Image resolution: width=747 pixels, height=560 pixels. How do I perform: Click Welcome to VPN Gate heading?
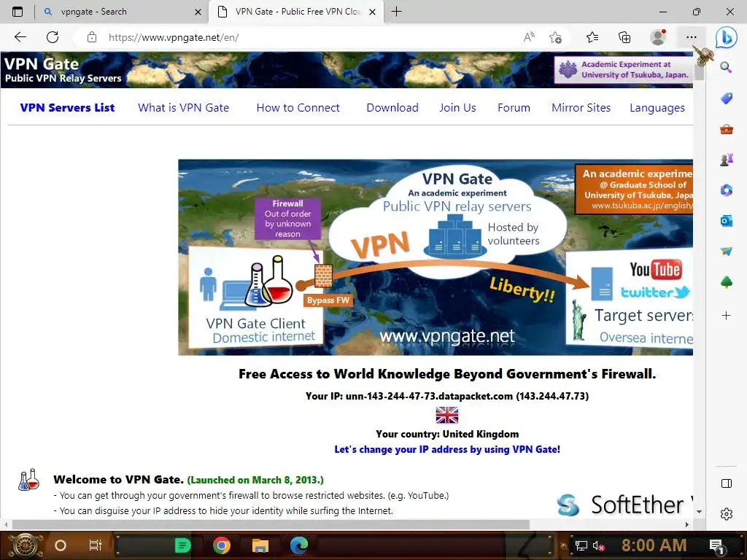click(118, 479)
